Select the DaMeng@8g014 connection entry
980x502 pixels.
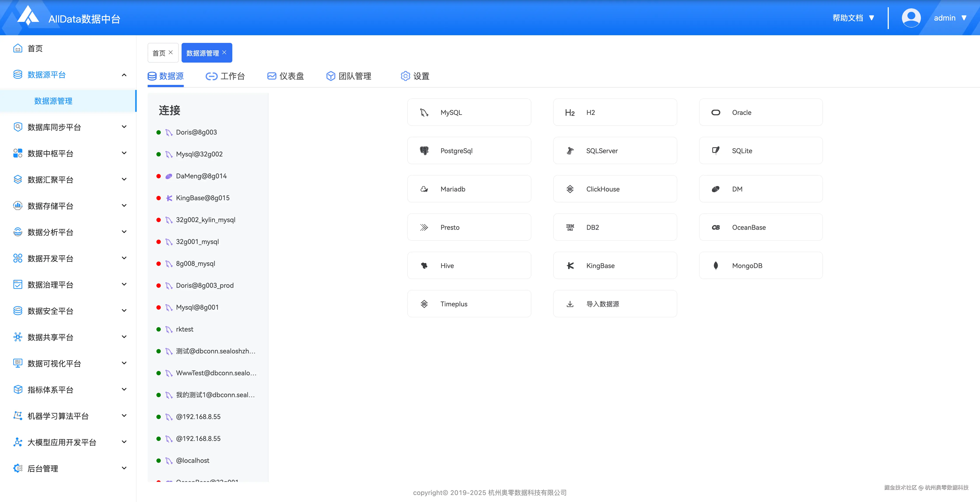(x=201, y=176)
